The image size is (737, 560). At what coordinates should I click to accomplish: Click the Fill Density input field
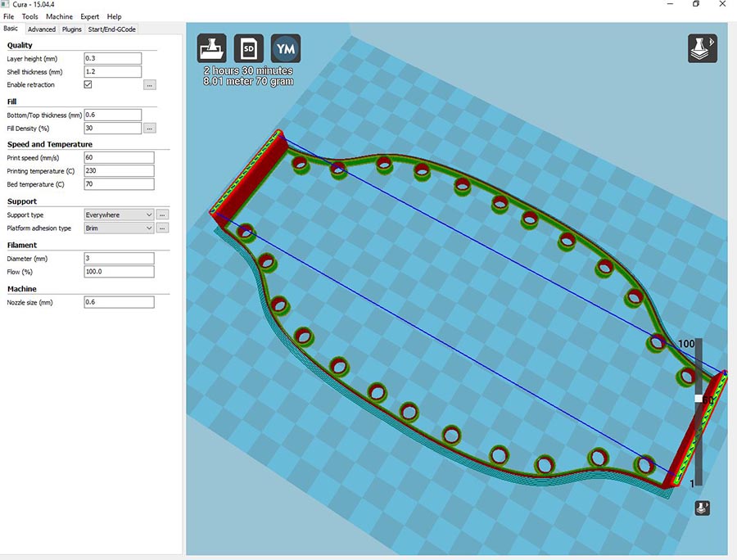[x=113, y=128]
